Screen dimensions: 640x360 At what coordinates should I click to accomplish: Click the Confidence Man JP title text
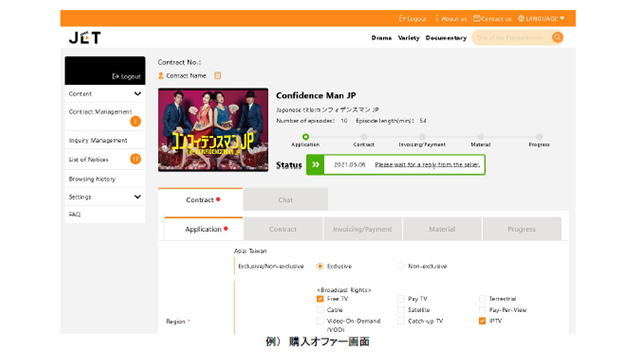[316, 96]
